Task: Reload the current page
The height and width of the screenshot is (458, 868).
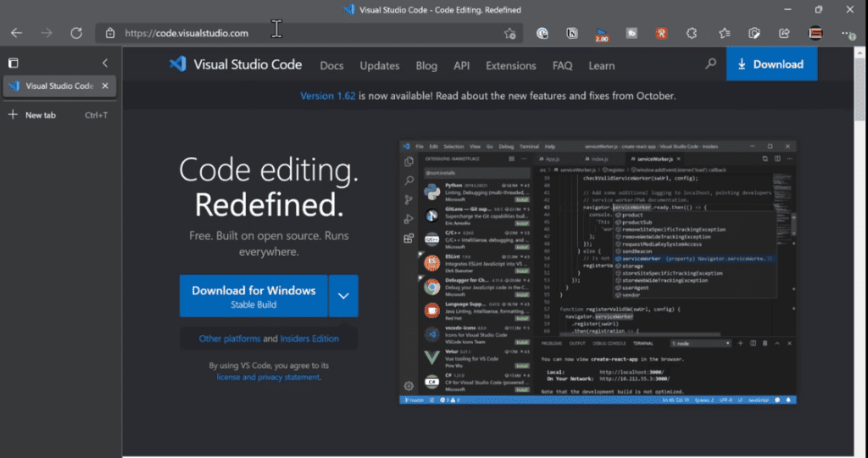Action: pyautogui.click(x=76, y=33)
